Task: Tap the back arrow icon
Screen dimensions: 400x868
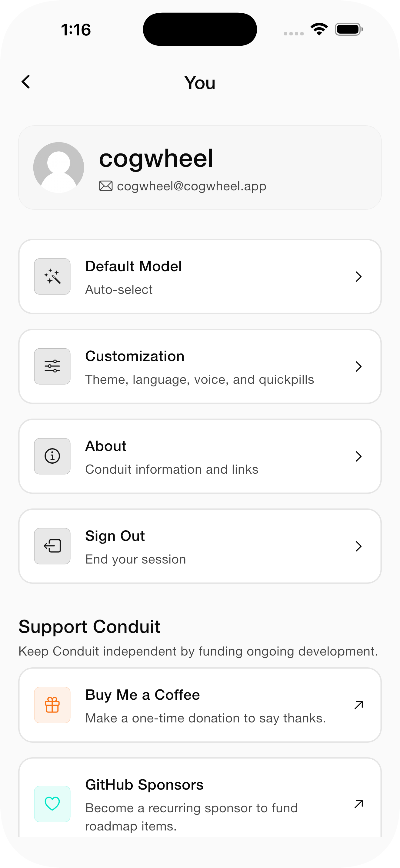Action: (26, 82)
